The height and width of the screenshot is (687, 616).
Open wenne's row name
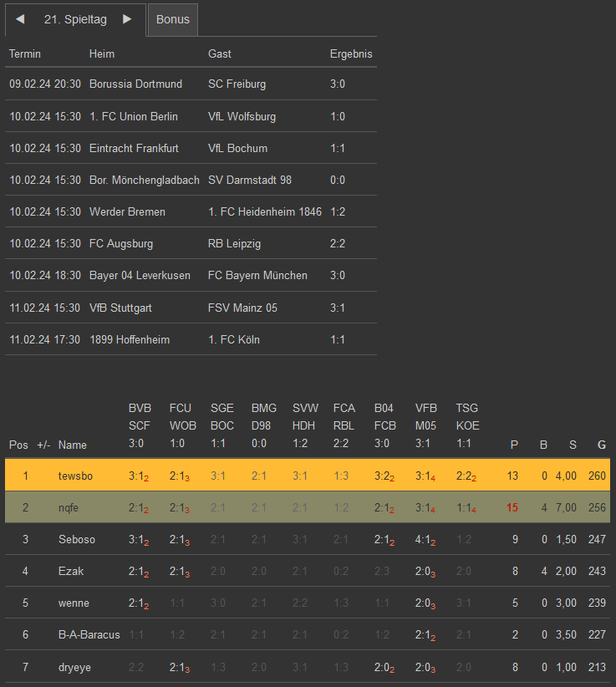[x=74, y=603]
